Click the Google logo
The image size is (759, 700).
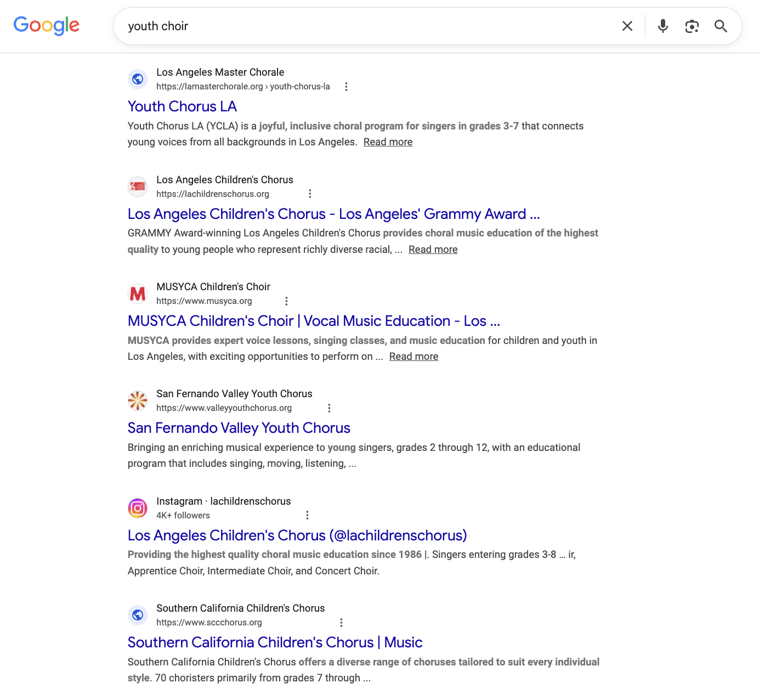pos(47,26)
